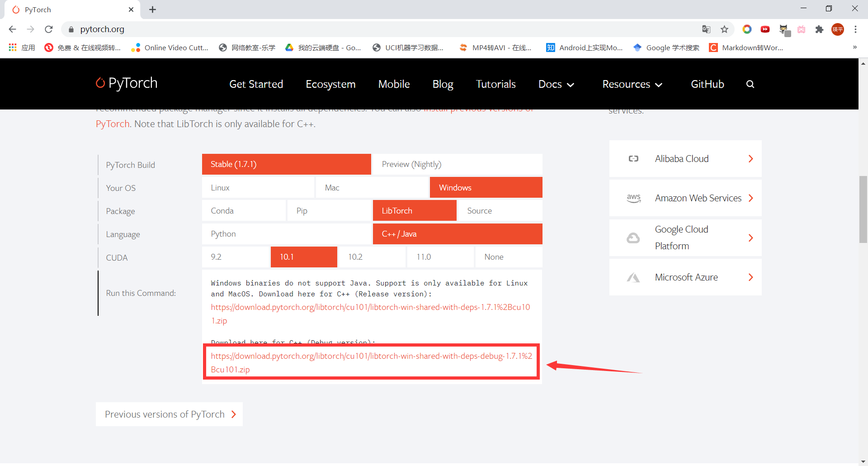Select Preview (Nightly) build

458,164
